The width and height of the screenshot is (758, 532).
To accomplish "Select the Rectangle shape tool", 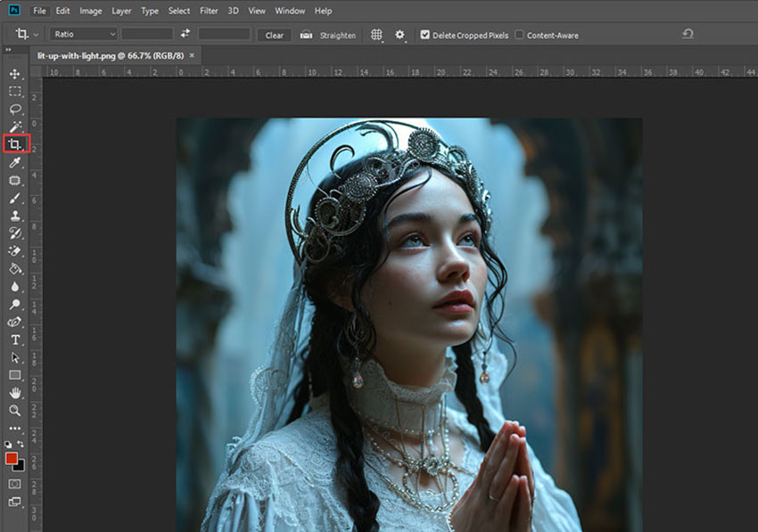I will pos(15,375).
